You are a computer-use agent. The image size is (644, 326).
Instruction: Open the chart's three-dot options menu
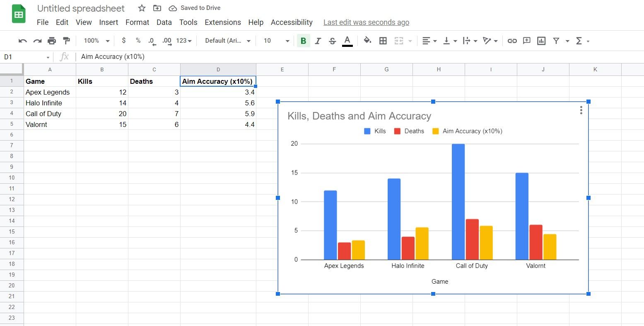point(581,110)
